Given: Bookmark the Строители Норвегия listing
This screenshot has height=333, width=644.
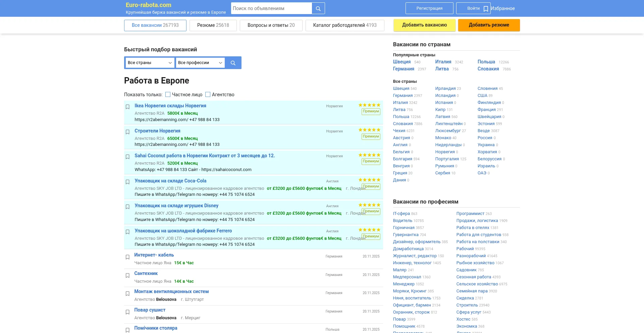Looking at the screenshot, I should 127,132.
